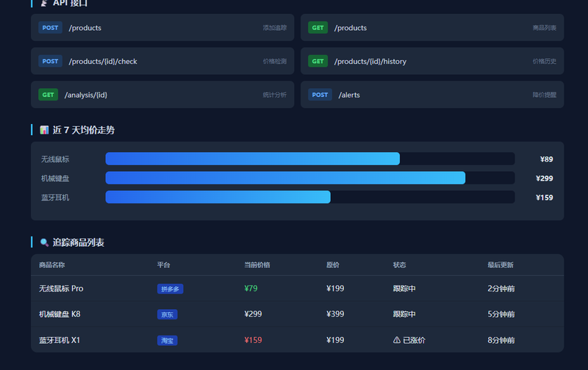Click the POST badge for /products

coord(50,28)
